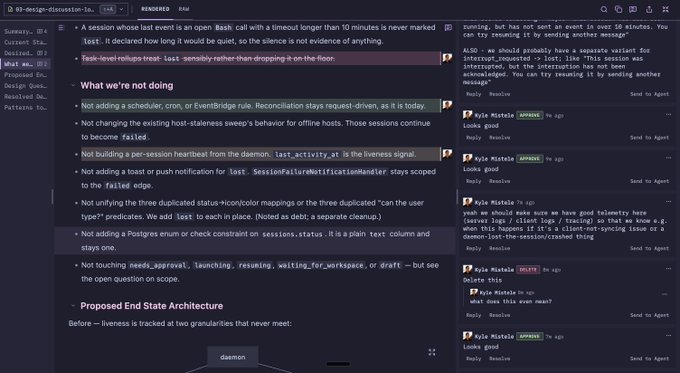
Task: Open the more-options menu on the 'Delete this' comment
Action: 668,268
